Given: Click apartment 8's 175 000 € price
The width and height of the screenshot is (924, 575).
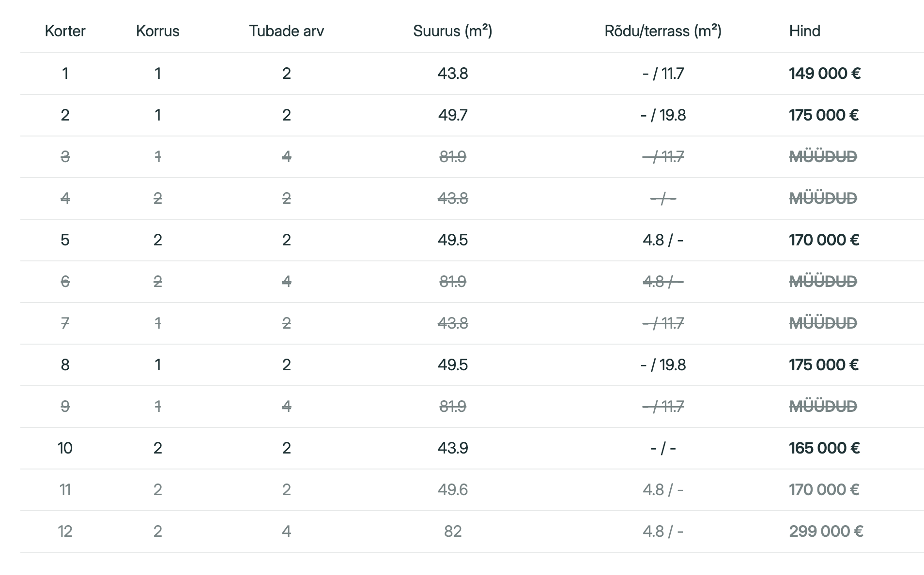Looking at the screenshot, I should click(x=823, y=365).
